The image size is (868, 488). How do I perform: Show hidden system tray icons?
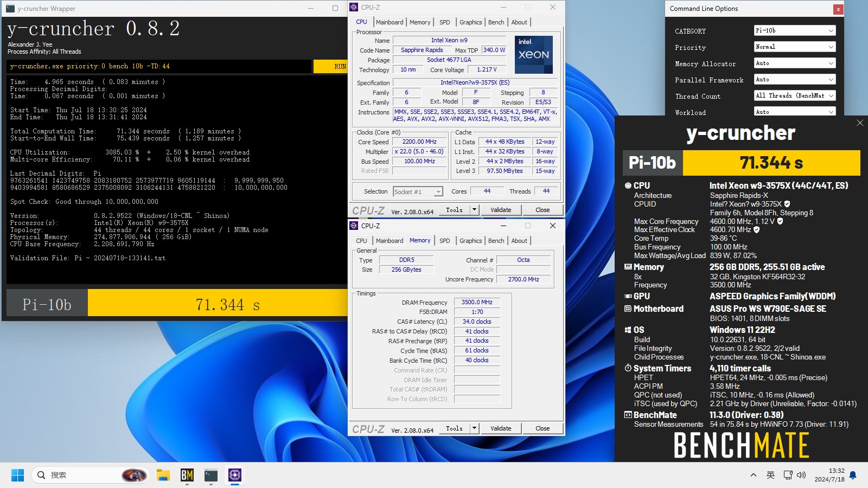754,475
